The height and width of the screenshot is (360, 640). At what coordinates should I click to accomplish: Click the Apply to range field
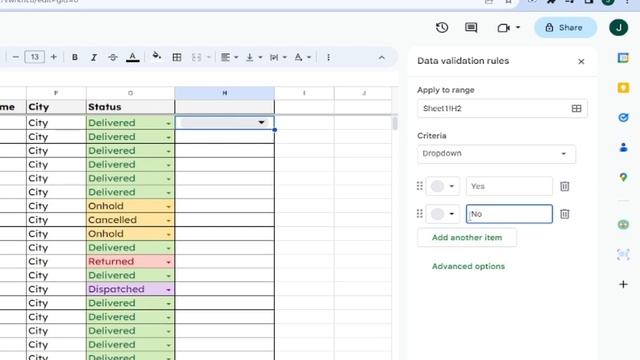[502, 109]
